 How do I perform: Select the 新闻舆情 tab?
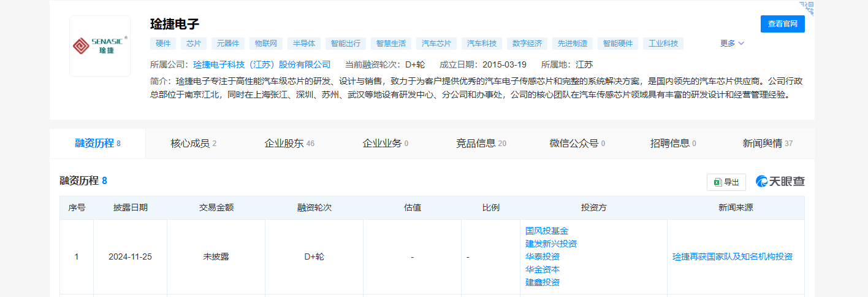point(767,144)
